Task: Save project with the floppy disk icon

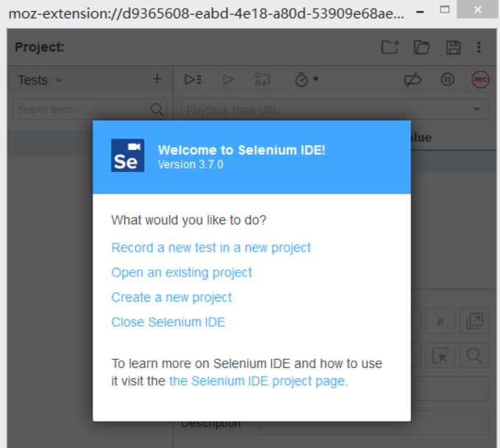Action: [x=453, y=48]
